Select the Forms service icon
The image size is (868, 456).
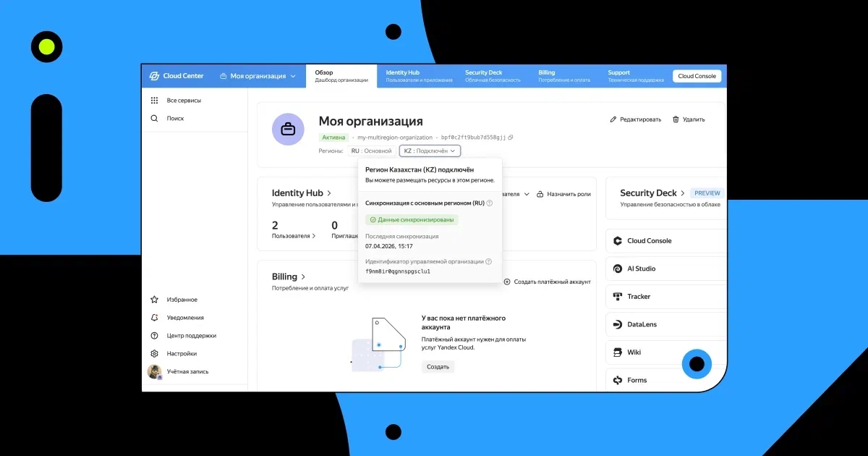(x=635, y=380)
